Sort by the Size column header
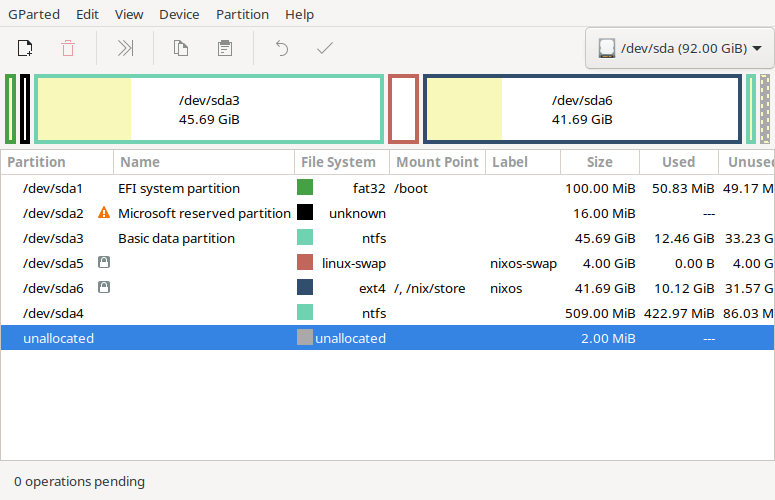 600,162
